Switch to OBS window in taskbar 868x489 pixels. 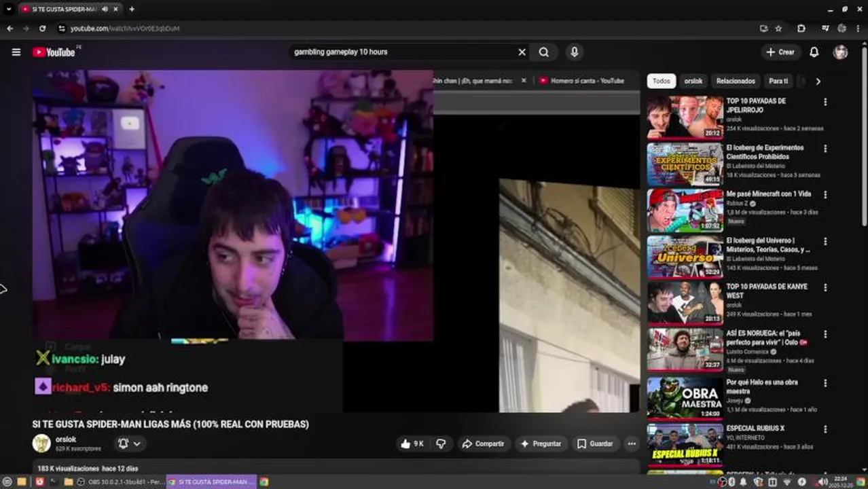click(x=120, y=482)
